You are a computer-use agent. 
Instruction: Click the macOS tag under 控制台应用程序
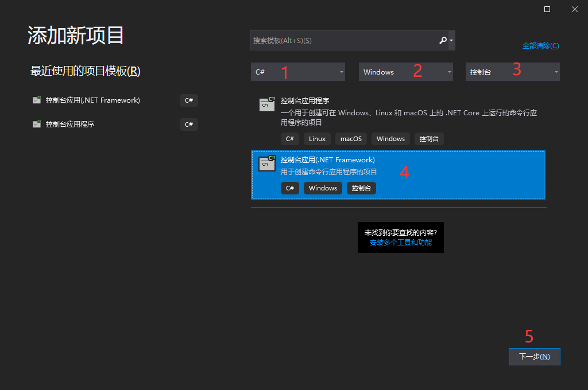pos(351,139)
